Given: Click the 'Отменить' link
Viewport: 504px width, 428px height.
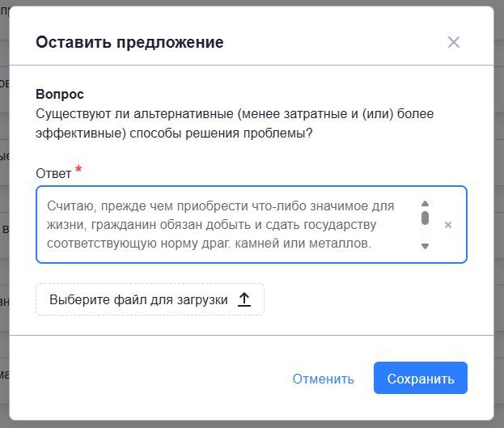Looking at the screenshot, I should [323, 379].
